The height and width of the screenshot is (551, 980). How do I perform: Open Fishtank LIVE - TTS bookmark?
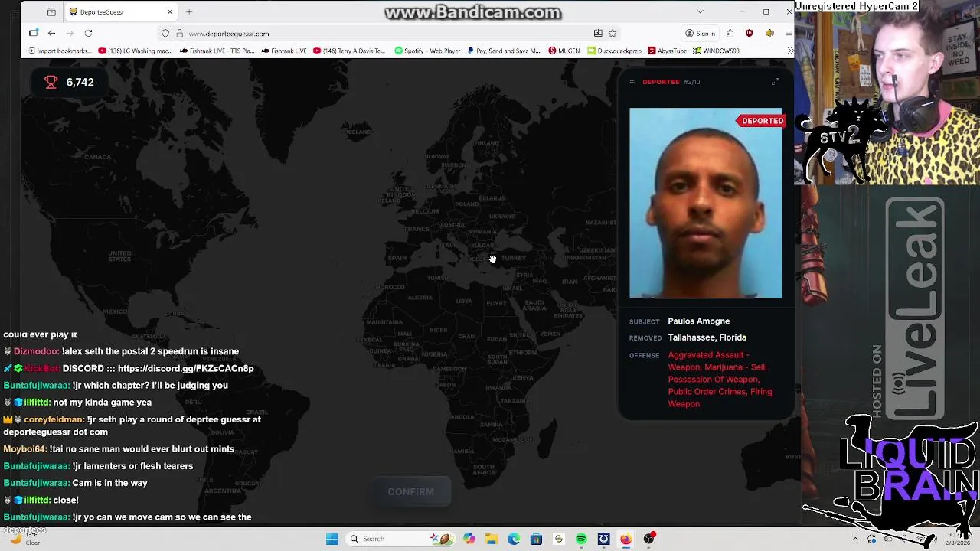pyautogui.click(x=217, y=51)
